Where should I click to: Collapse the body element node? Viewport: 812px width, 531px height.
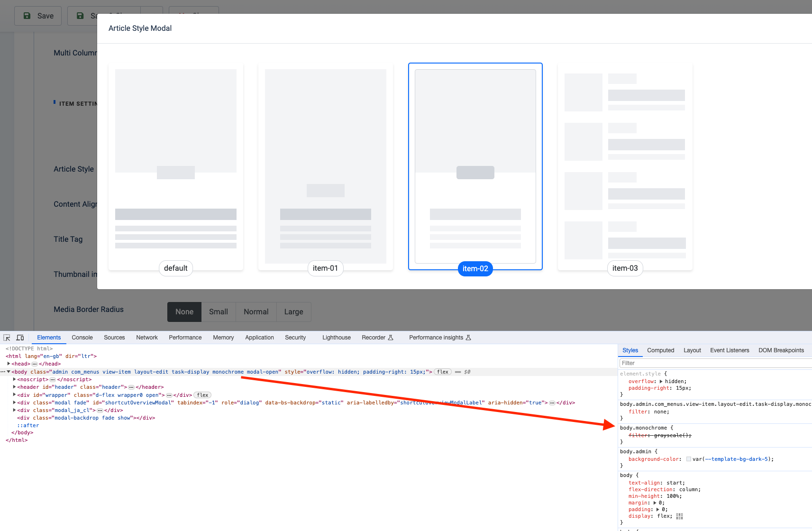tap(9, 372)
